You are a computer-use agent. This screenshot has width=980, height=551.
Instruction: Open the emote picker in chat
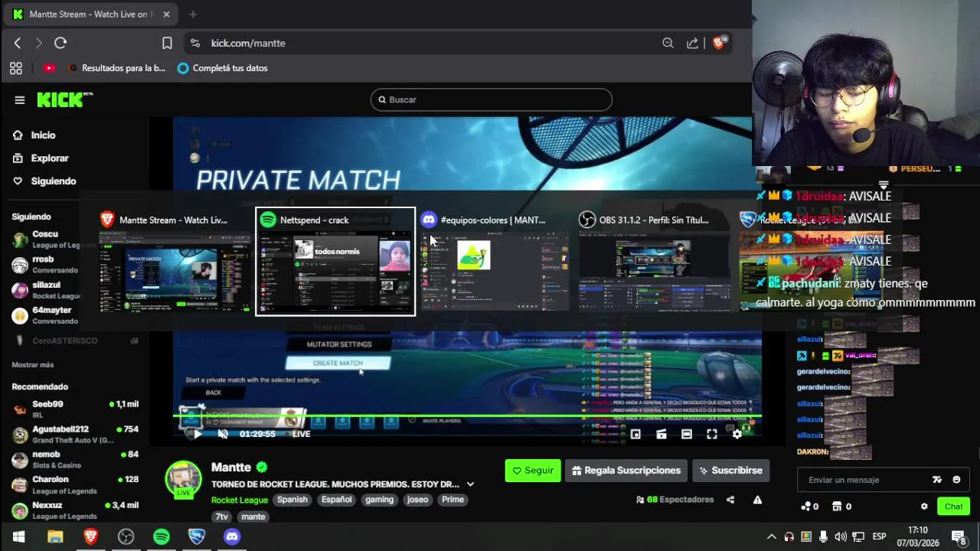pos(956,480)
